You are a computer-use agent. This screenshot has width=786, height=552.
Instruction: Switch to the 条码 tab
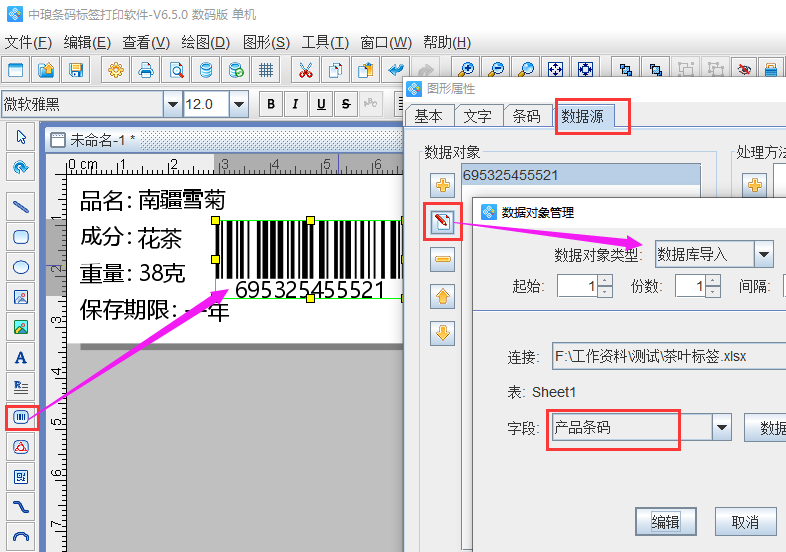527,116
